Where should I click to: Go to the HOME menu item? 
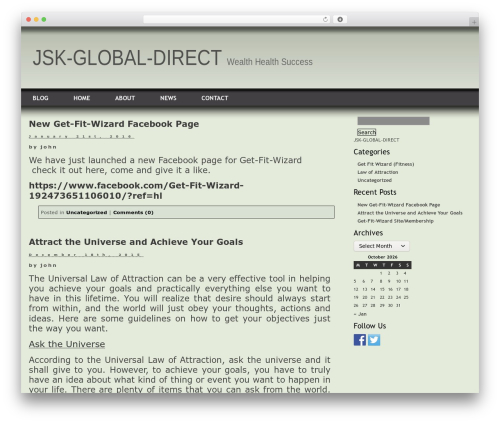[82, 98]
